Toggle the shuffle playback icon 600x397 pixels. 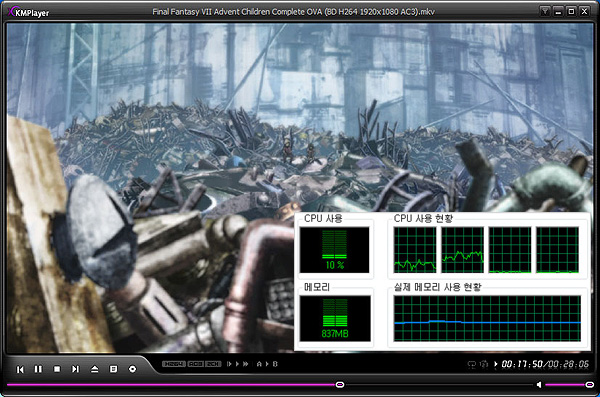click(484, 364)
